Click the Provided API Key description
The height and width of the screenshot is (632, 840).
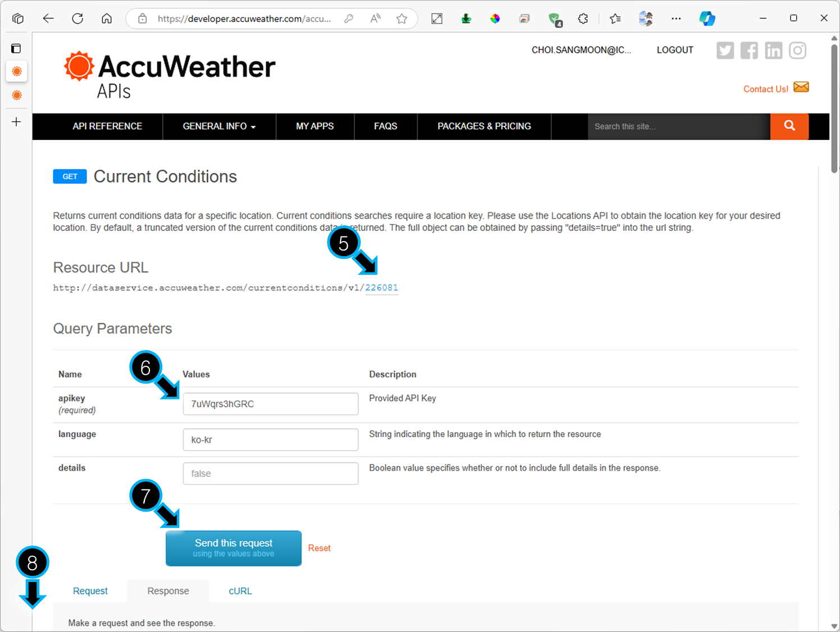pos(402,398)
